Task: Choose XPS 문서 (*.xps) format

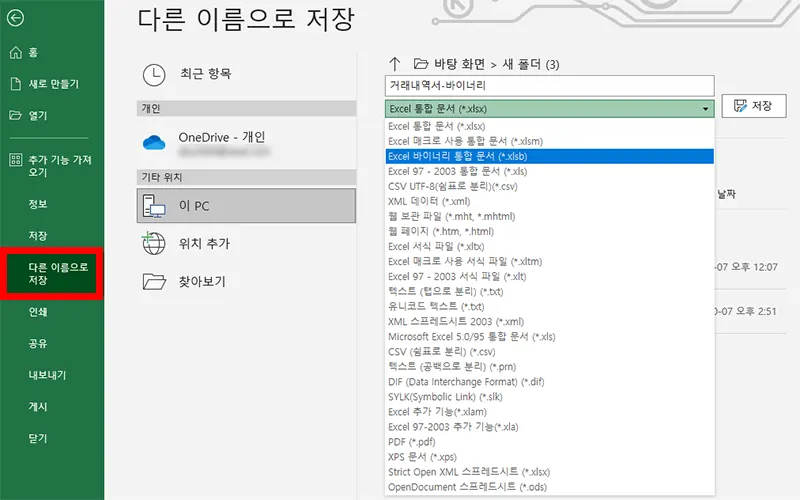Action: (549, 457)
